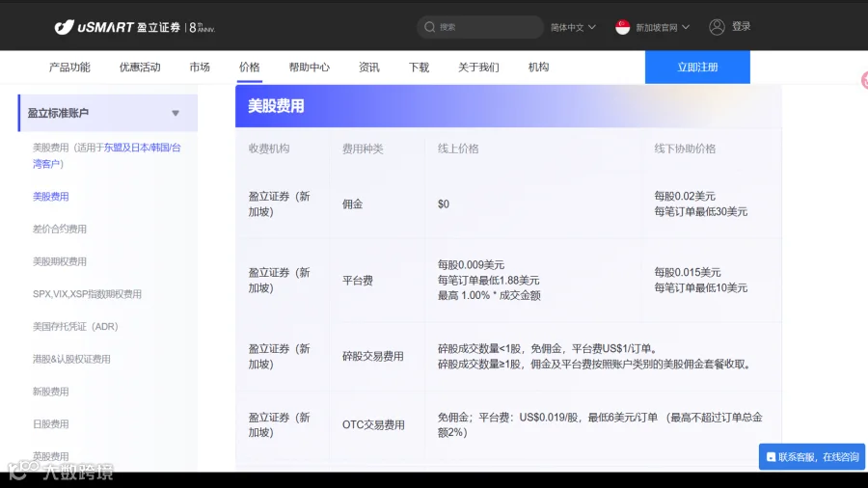
Task: Click the 线下协助价格 column header
Action: 685,149
